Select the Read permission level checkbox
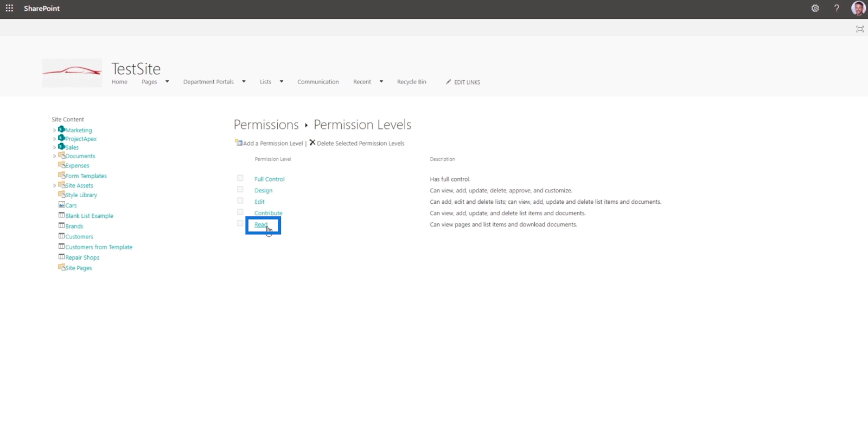 [240, 223]
